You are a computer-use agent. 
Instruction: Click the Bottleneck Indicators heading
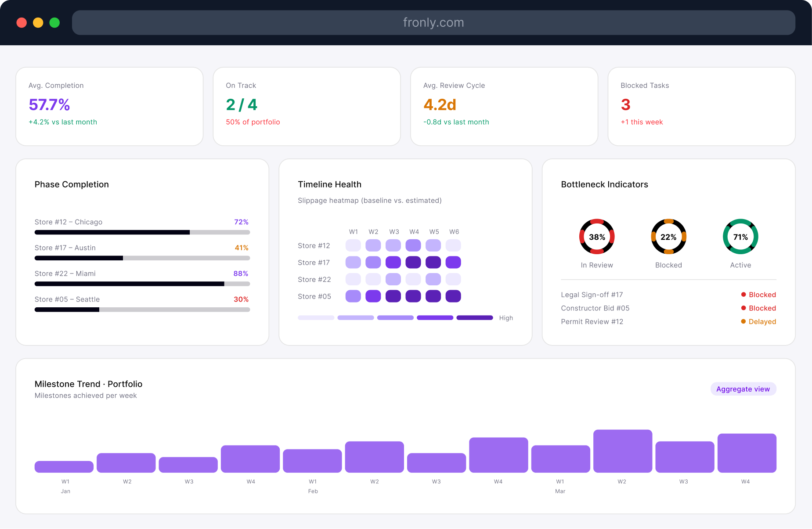605,184
